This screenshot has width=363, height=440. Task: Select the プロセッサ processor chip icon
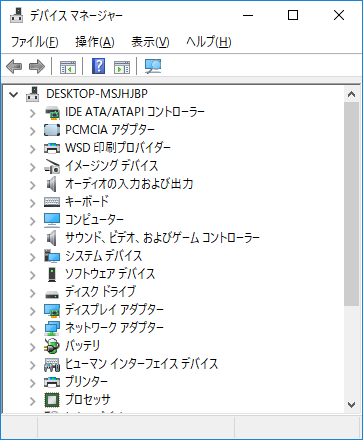pyautogui.click(x=52, y=400)
